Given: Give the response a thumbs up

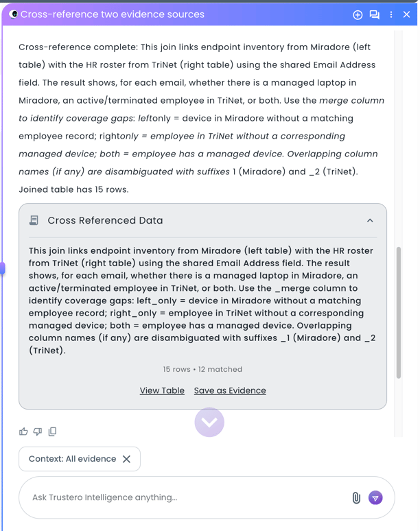Looking at the screenshot, I should click(x=23, y=432).
